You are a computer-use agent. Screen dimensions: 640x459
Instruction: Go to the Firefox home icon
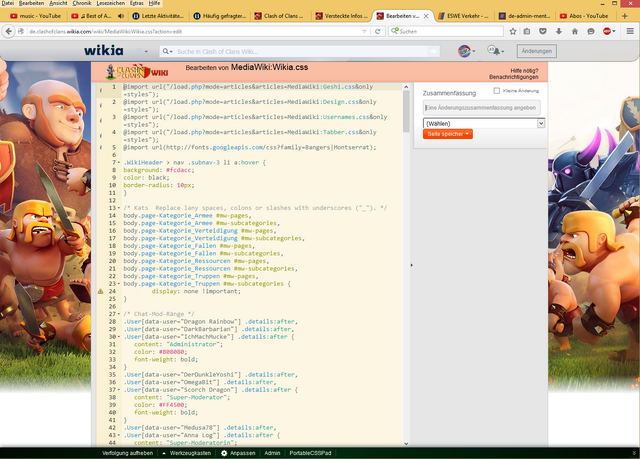575,31
